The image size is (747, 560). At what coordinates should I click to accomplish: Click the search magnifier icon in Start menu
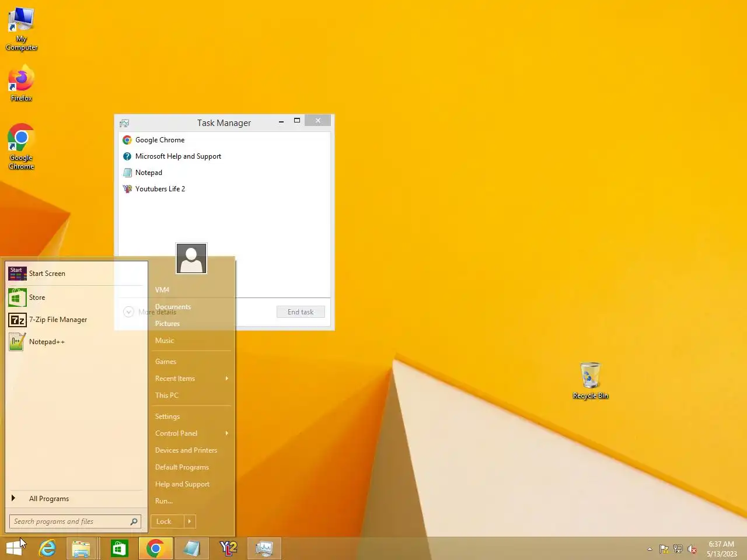tap(134, 521)
